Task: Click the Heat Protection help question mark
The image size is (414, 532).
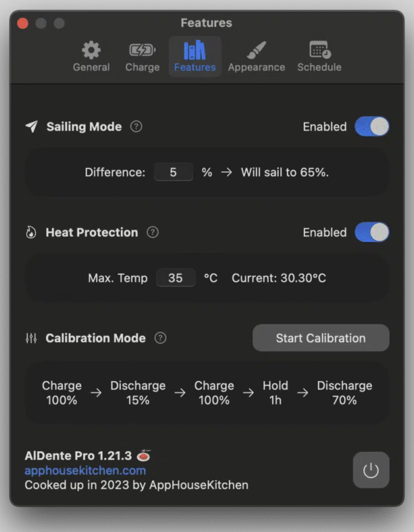Action: (x=153, y=232)
